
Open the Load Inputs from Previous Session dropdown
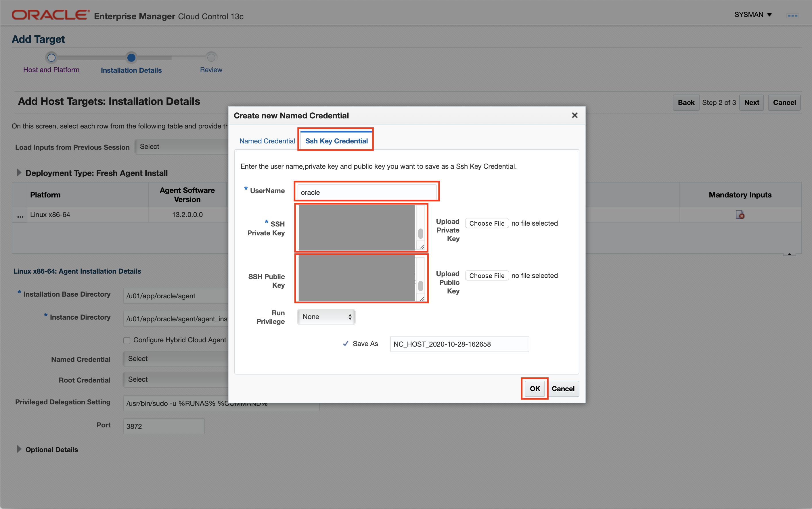coord(182,147)
